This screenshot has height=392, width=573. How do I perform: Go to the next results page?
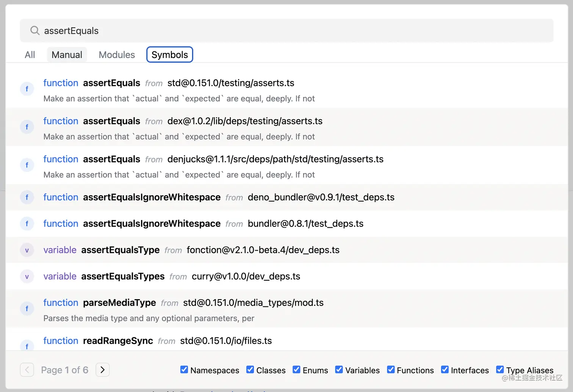[x=103, y=370]
